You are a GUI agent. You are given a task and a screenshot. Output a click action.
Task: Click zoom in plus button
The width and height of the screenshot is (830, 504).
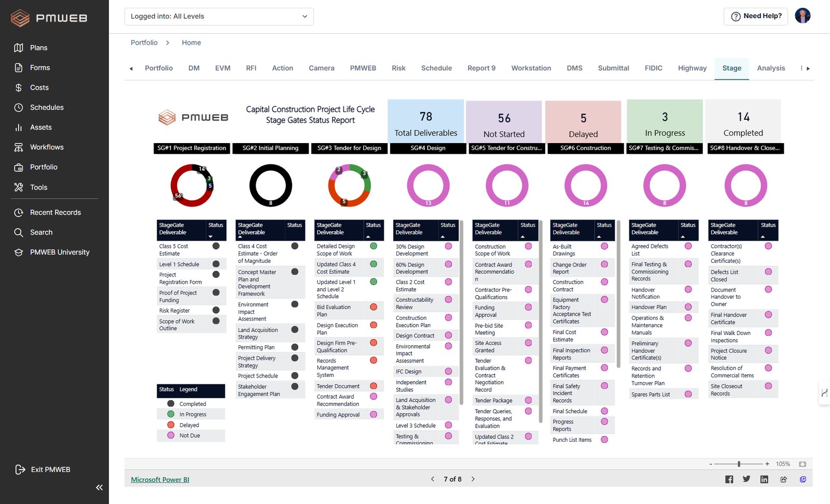[x=767, y=464]
